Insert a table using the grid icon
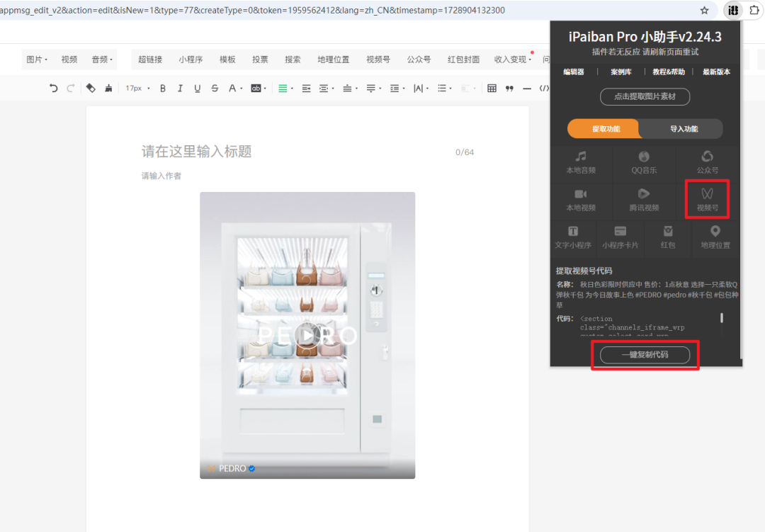The width and height of the screenshot is (765, 532). pos(492,89)
